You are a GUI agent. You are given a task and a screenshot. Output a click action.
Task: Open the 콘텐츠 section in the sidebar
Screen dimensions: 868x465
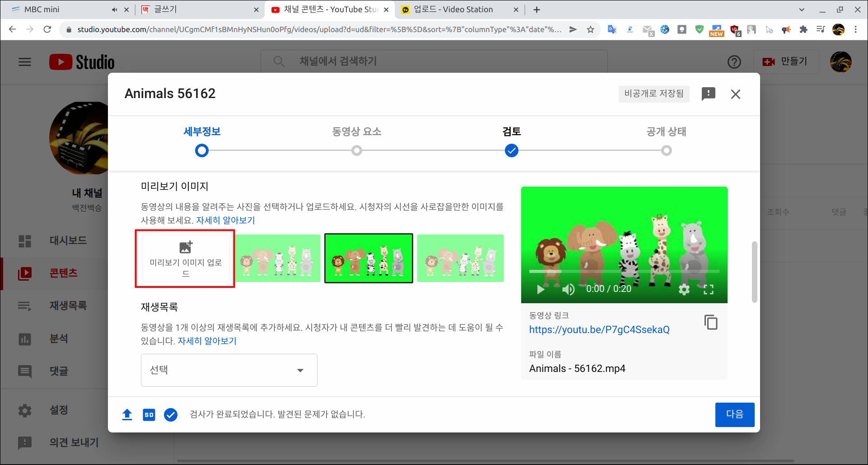(63, 273)
